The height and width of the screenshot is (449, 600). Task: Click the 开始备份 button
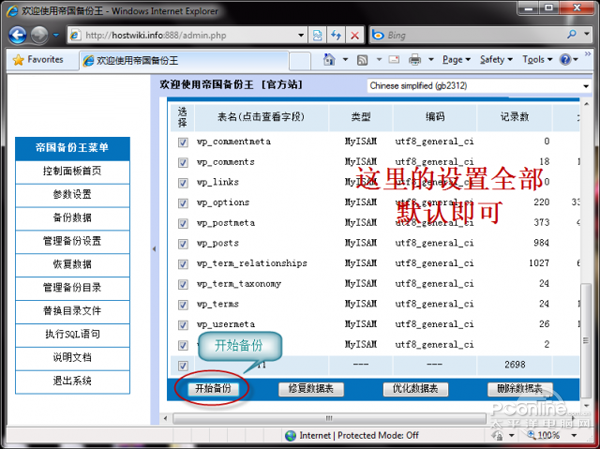pos(213,388)
